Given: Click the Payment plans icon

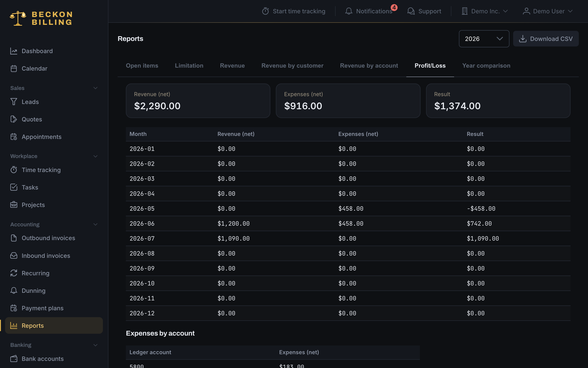Looking at the screenshot, I should (14, 308).
